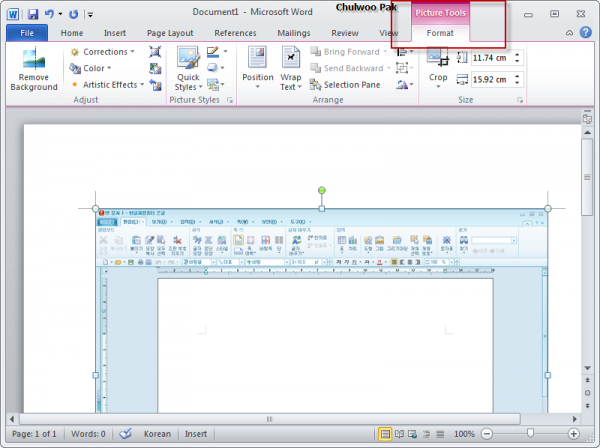Viewport: 600px width, 448px height.
Task: Click Rotate objects icon
Action: tap(402, 85)
